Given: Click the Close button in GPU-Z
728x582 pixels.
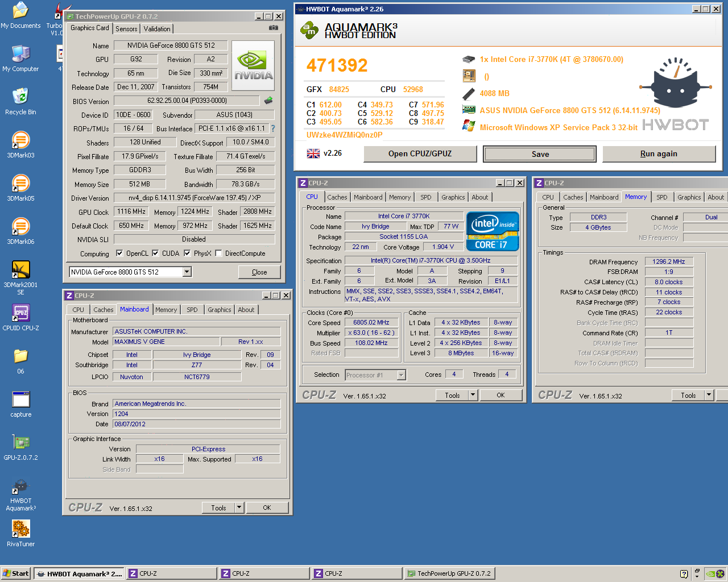Looking at the screenshot, I should [259, 272].
